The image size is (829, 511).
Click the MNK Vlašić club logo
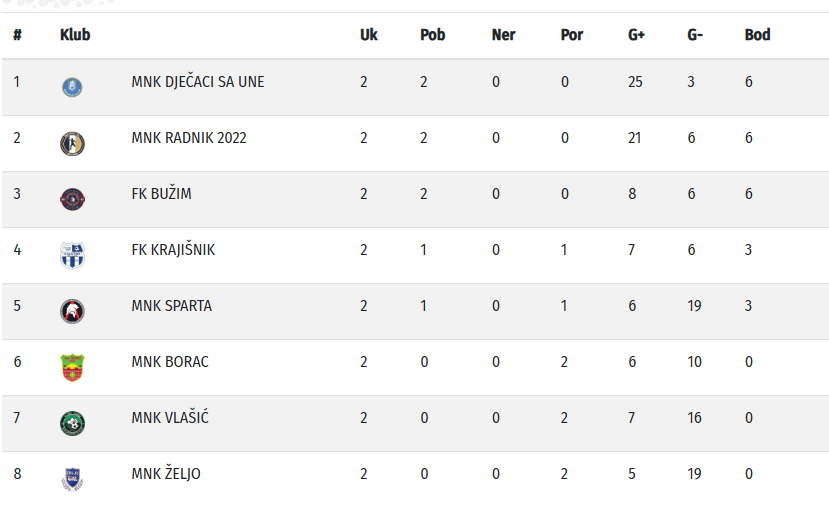pyautogui.click(x=72, y=423)
